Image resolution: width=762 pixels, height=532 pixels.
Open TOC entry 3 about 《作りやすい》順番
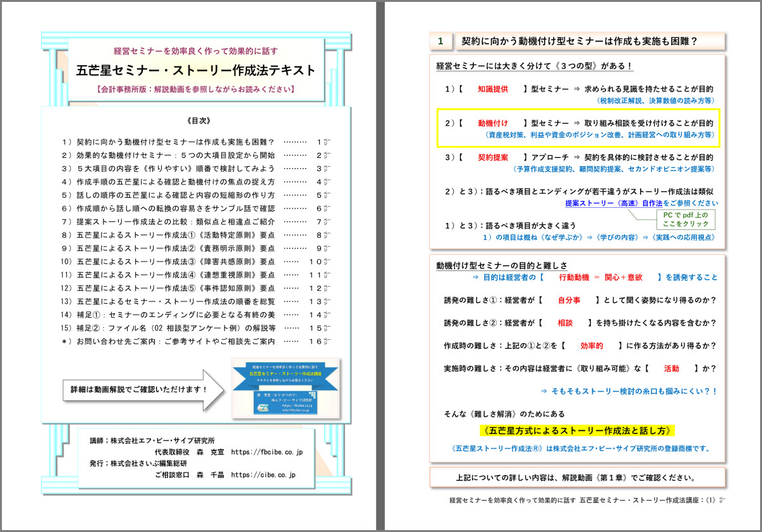point(169,169)
